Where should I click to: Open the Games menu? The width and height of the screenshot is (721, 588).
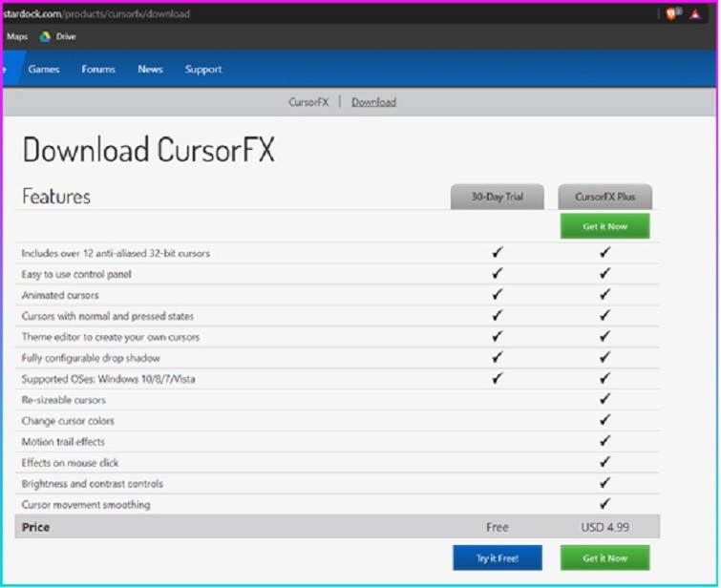click(44, 70)
